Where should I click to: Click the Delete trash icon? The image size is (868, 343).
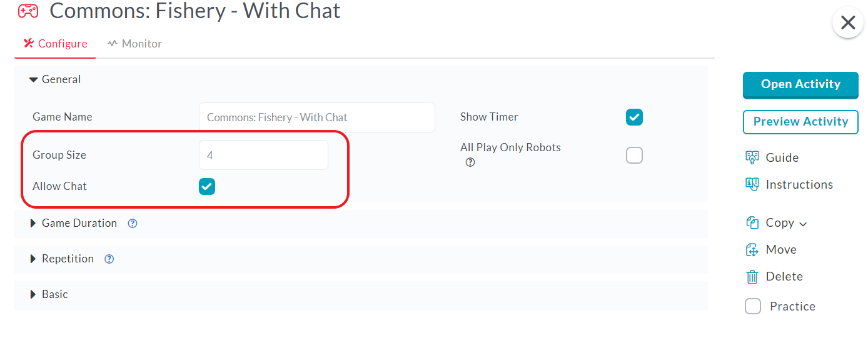[752, 276]
